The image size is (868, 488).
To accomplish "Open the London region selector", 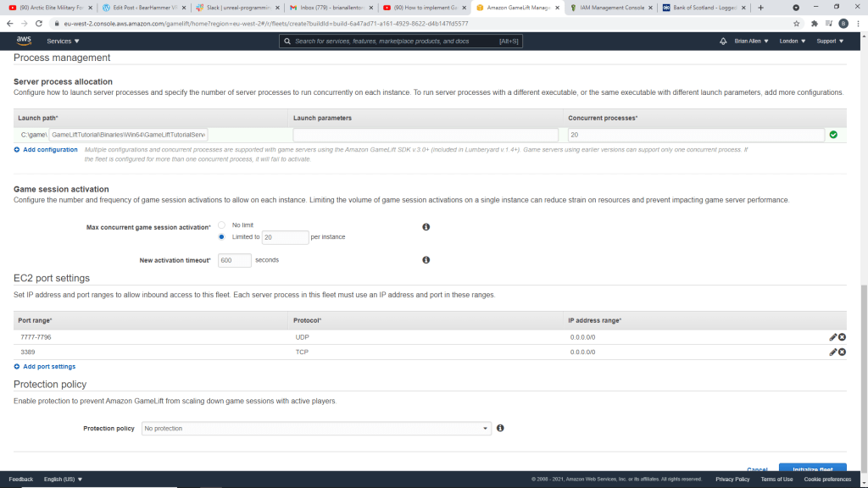I will click(792, 41).
